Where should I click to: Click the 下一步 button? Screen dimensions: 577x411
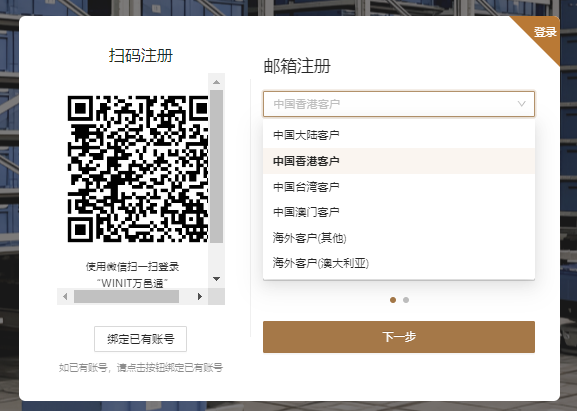pos(399,337)
